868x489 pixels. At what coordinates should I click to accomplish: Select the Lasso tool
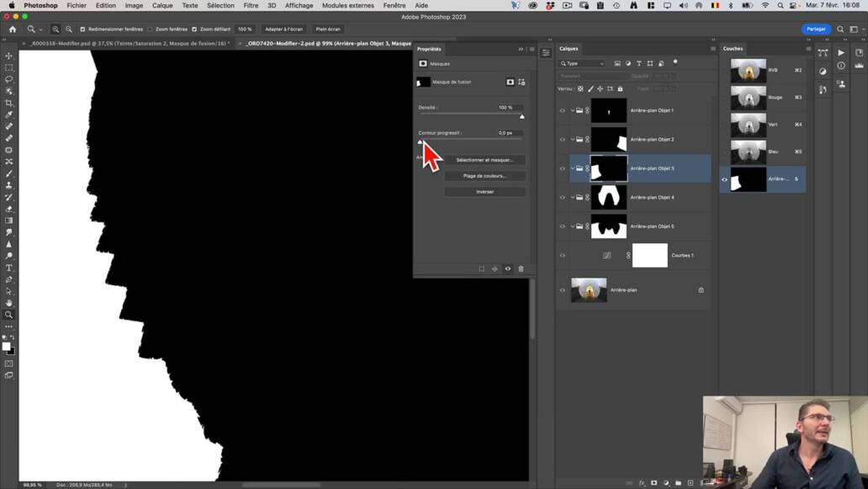(9, 79)
